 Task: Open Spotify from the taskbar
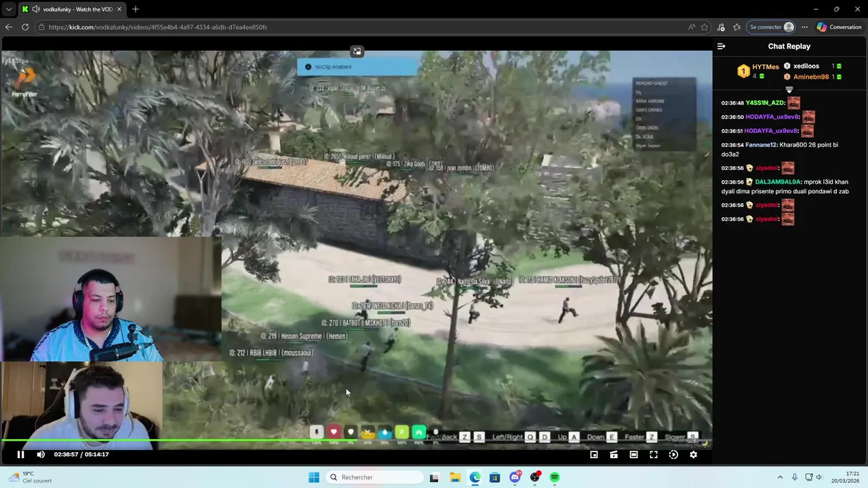(555, 477)
